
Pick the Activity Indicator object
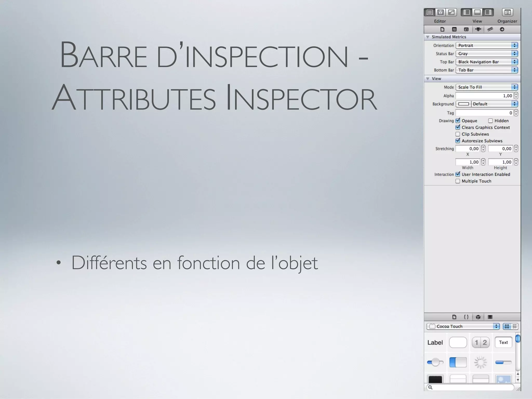point(481,362)
